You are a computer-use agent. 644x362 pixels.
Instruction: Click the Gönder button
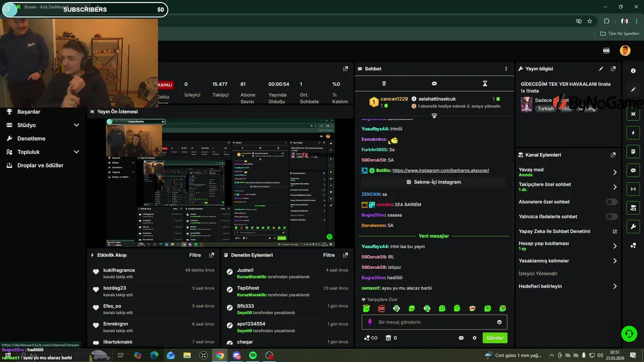tap(495, 338)
